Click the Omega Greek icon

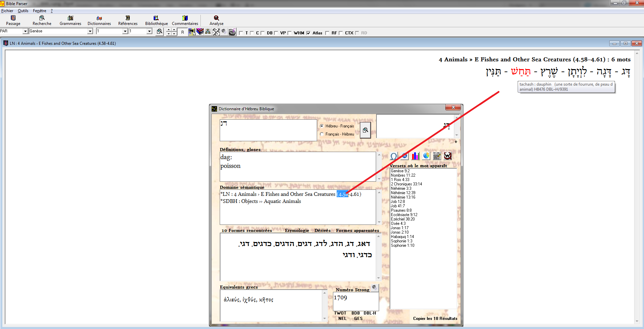393,156
